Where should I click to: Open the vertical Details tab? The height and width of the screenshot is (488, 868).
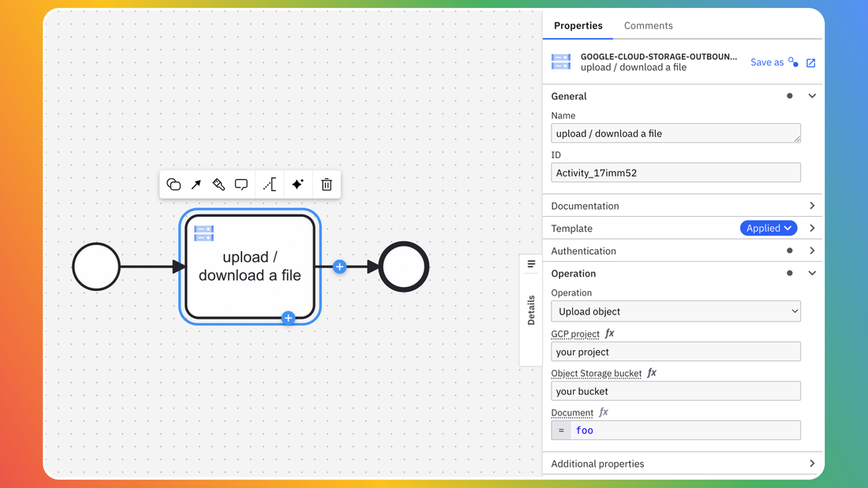[531, 310]
